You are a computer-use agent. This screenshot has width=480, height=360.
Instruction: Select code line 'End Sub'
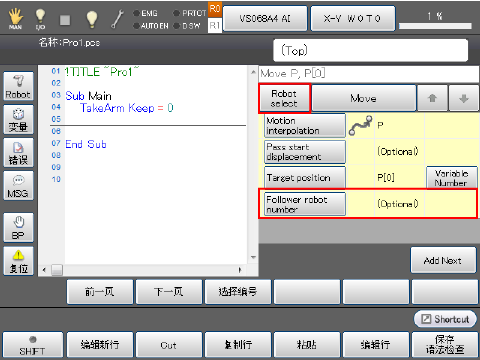[x=86, y=144]
